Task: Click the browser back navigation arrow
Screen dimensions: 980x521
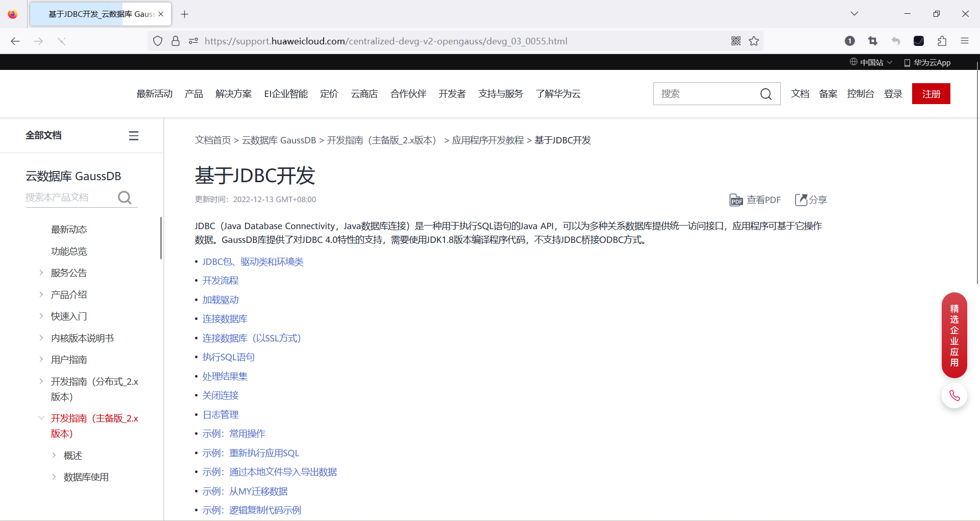Action: click(15, 41)
